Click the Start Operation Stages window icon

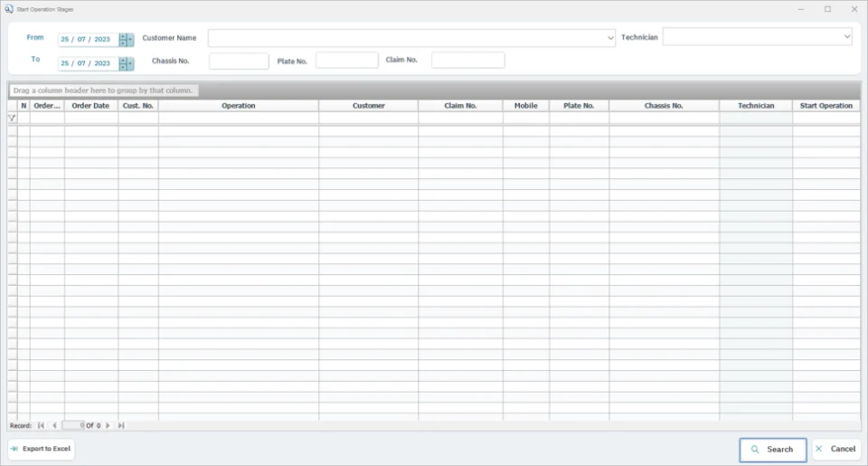[x=9, y=9]
